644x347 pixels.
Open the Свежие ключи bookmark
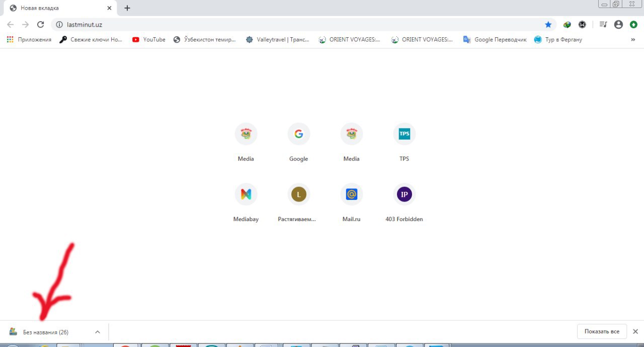click(91, 39)
